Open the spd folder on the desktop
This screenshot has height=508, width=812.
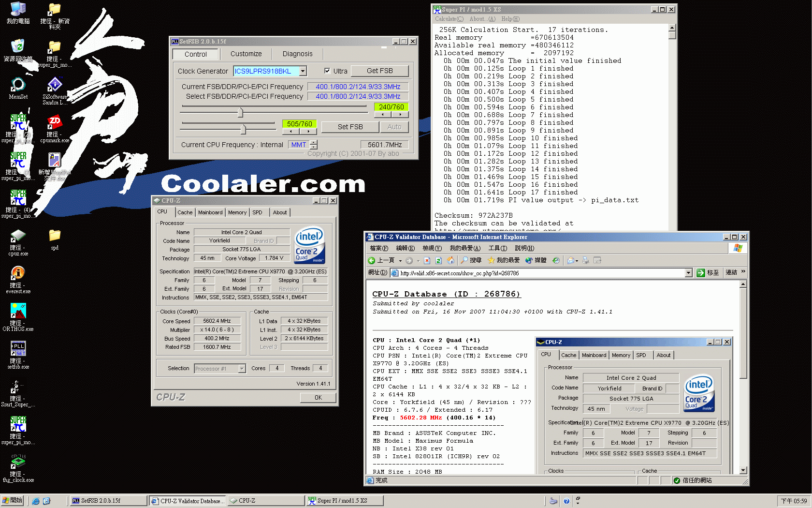click(55, 239)
